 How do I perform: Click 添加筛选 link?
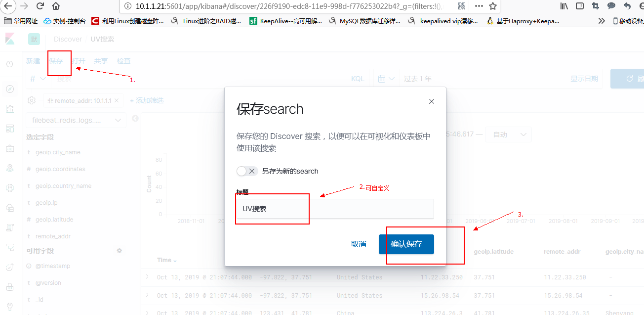point(147,100)
